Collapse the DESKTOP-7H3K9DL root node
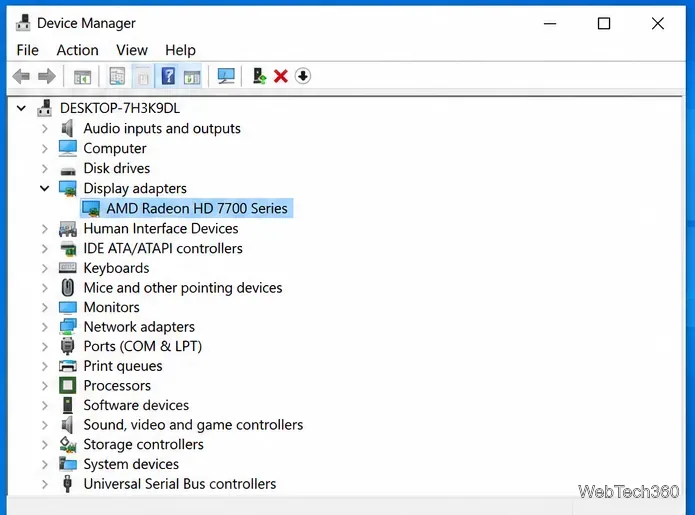Screen dimensions: 695x515 21,108
